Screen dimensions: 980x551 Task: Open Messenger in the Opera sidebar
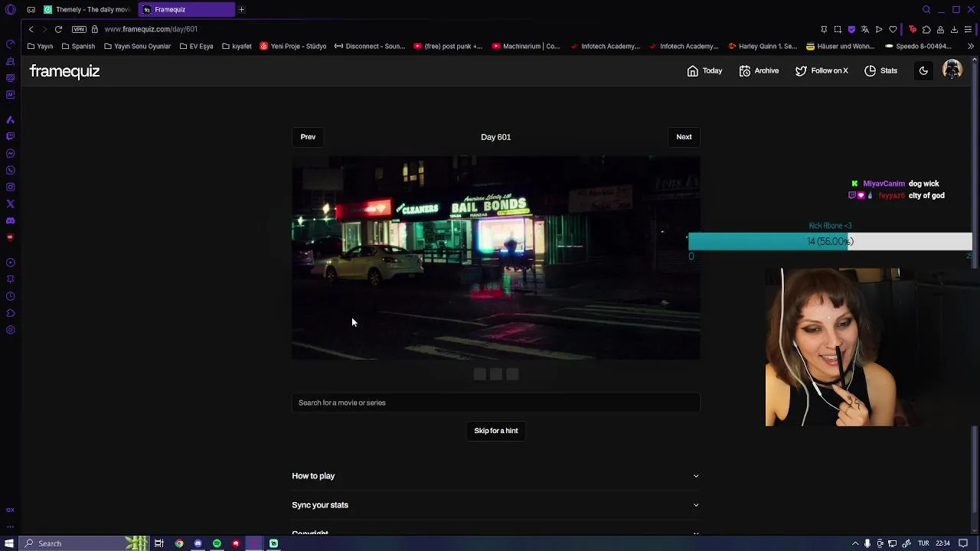10,153
